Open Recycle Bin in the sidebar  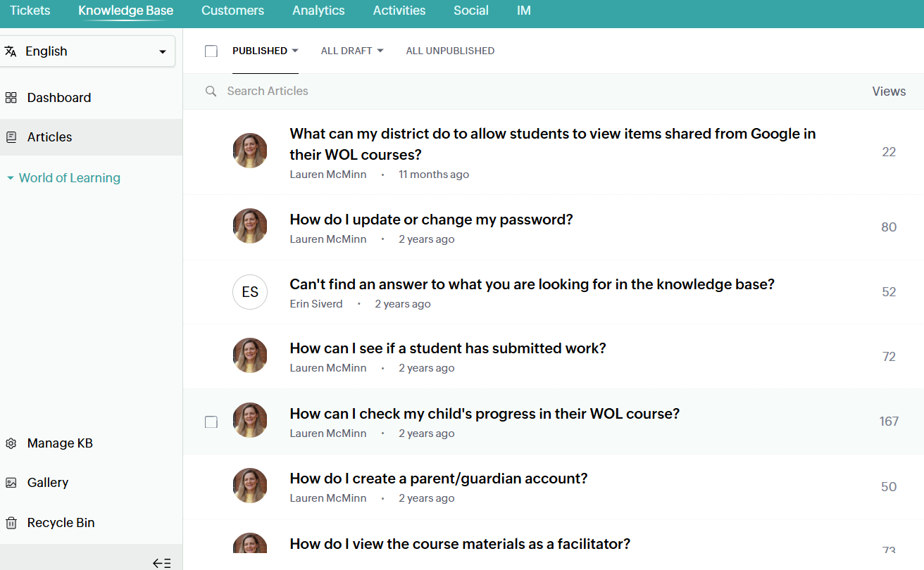click(x=61, y=523)
